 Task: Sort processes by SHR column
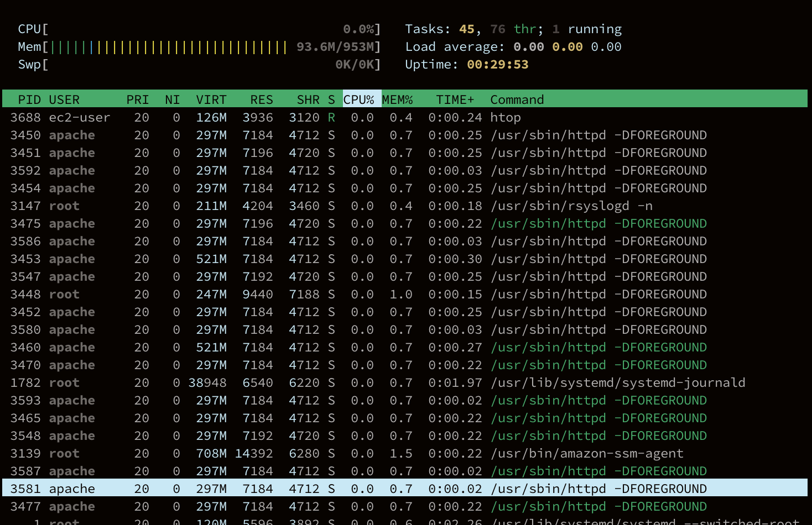click(x=308, y=99)
